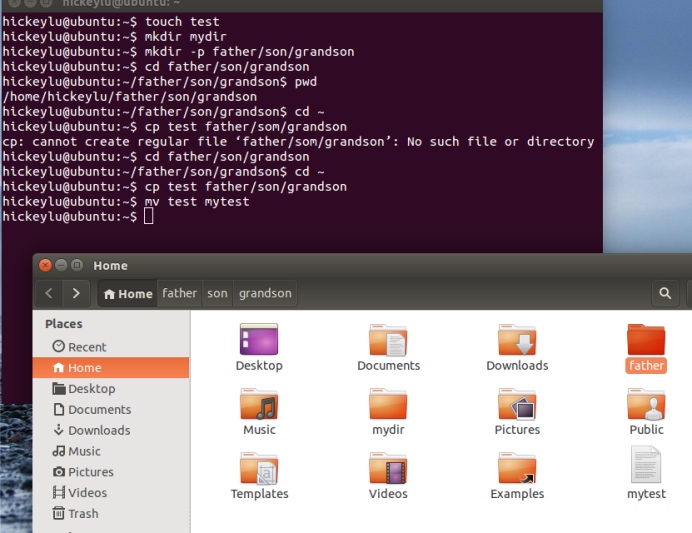Image resolution: width=692 pixels, height=533 pixels.
Task: Select the mytest text file
Action: click(646, 467)
